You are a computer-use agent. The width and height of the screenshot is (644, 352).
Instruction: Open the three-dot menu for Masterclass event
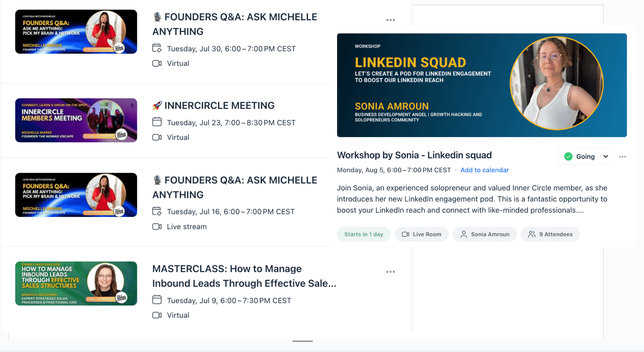(390, 272)
